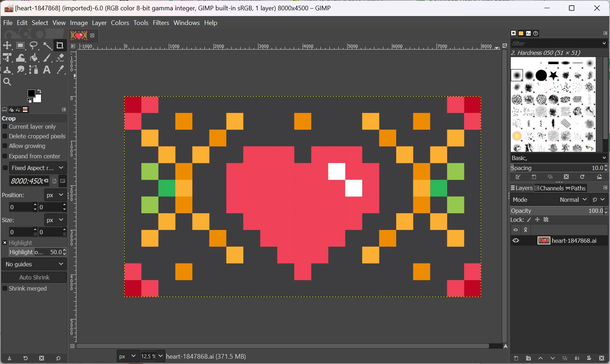The height and width of the screenshot is (364, 610).
Task: Open the Windows menu
Action: 187,23
